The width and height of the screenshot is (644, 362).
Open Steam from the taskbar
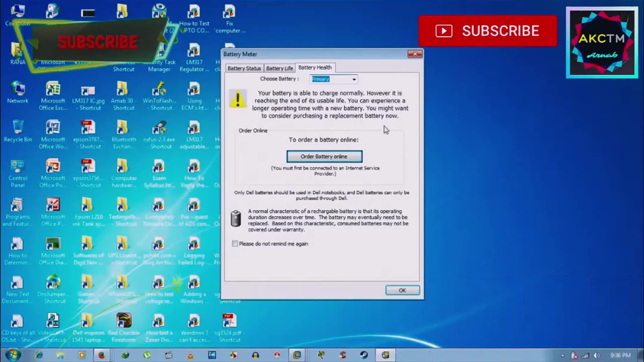tap(364, 355)
